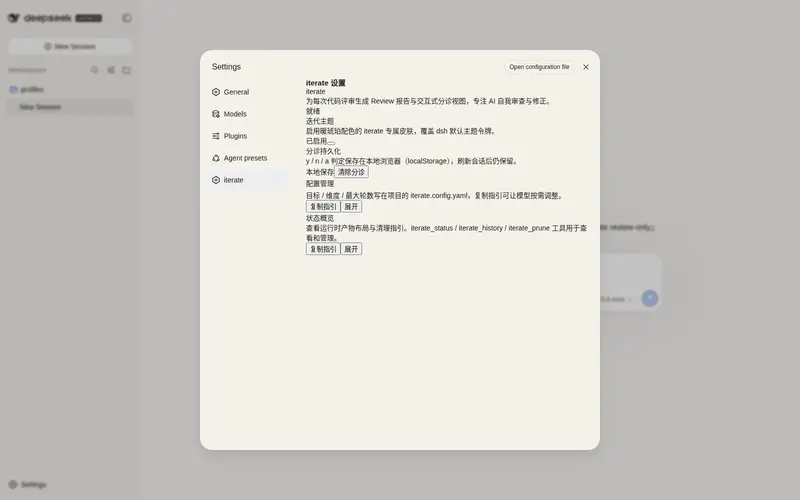Toggle the 已启用 iterate theme switch
Screen dimensions: 800x500
331,142
